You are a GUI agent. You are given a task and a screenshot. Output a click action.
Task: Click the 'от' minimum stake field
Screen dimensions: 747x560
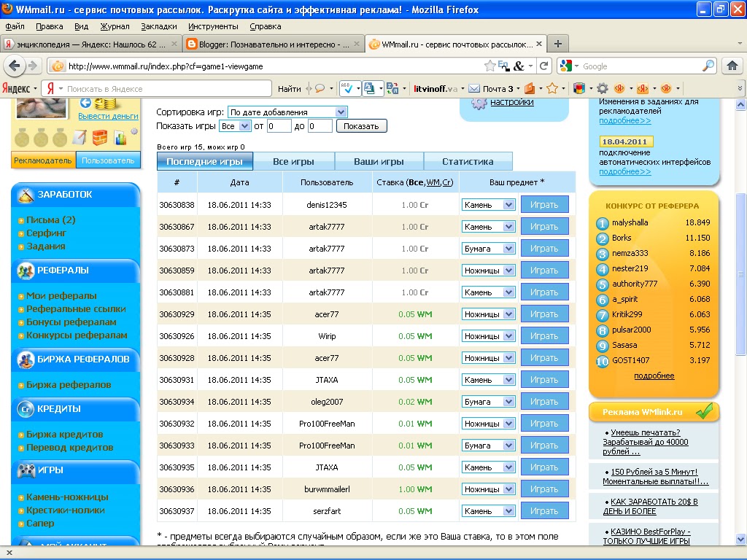[x=279, y=126]
